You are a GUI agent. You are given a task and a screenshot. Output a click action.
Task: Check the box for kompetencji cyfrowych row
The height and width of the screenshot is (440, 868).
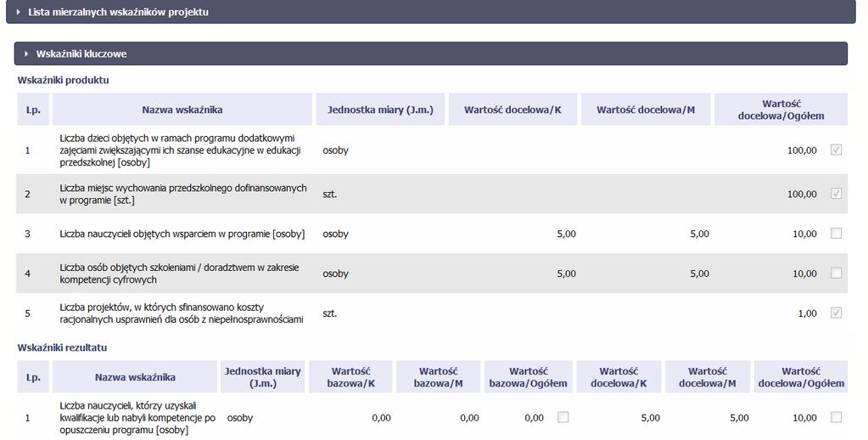pos(836,274)
